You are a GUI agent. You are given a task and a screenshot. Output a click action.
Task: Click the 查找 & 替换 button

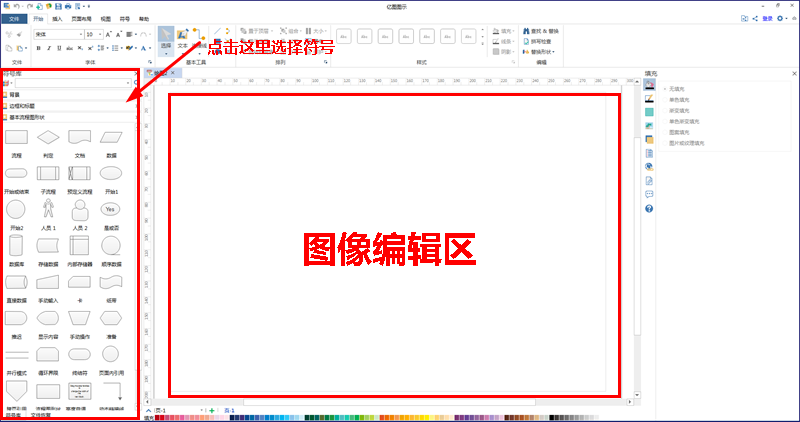pyautogui.click(x=541, y=31)
